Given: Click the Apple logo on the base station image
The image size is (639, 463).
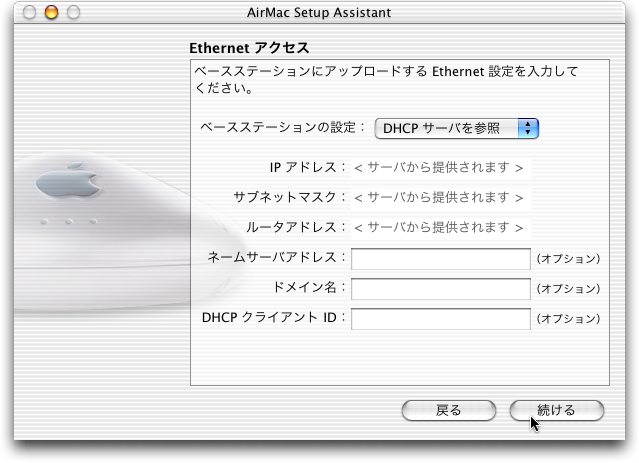Looking at the screenshot, I should pyautogui.click(x=68, y=181).
